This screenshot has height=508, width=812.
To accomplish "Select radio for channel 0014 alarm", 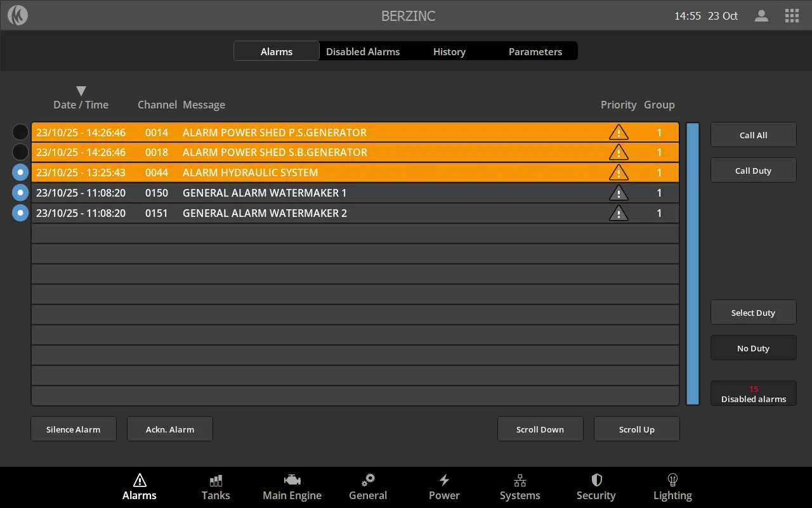I will point(20,132).
